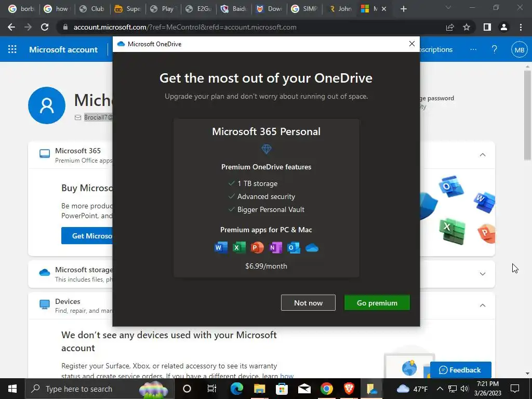
Task: Collapse the Microsoft 365 section
Action: point(483,155)
